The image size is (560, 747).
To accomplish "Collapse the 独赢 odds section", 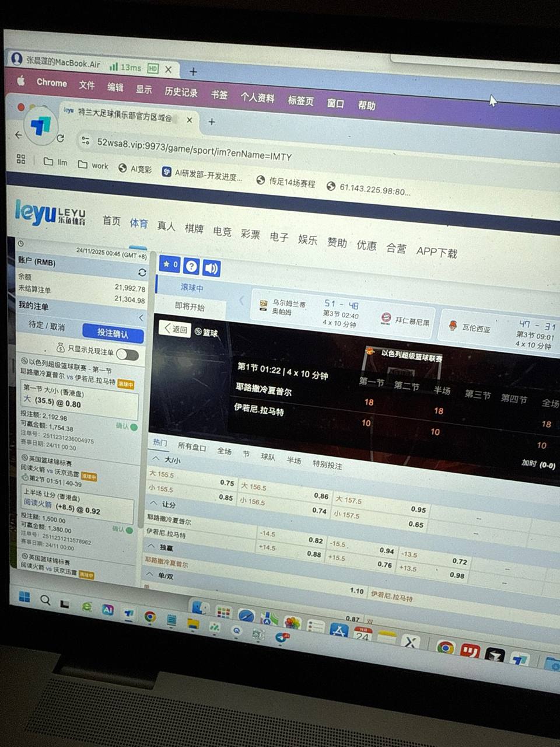I will 150,546.
